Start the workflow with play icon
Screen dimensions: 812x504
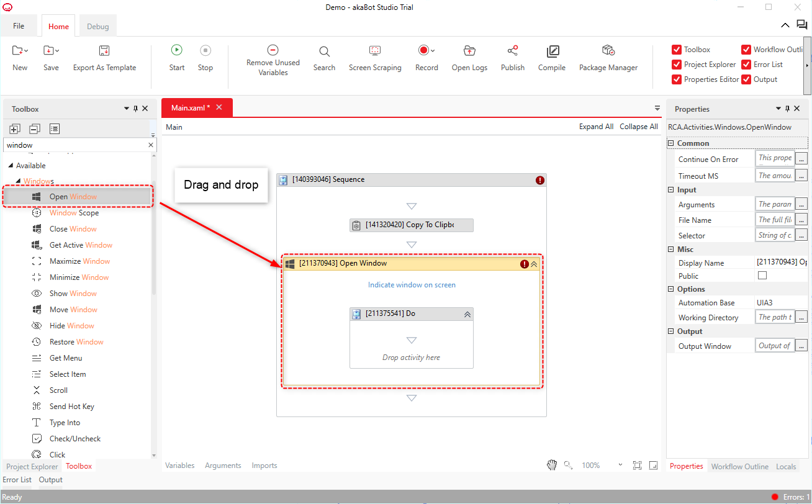[x=177, y=50]
